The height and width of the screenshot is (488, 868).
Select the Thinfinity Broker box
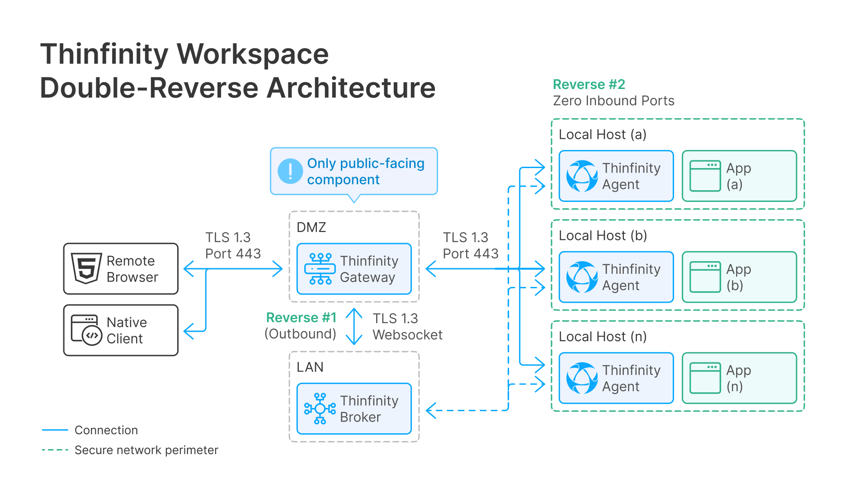(354, 409)
